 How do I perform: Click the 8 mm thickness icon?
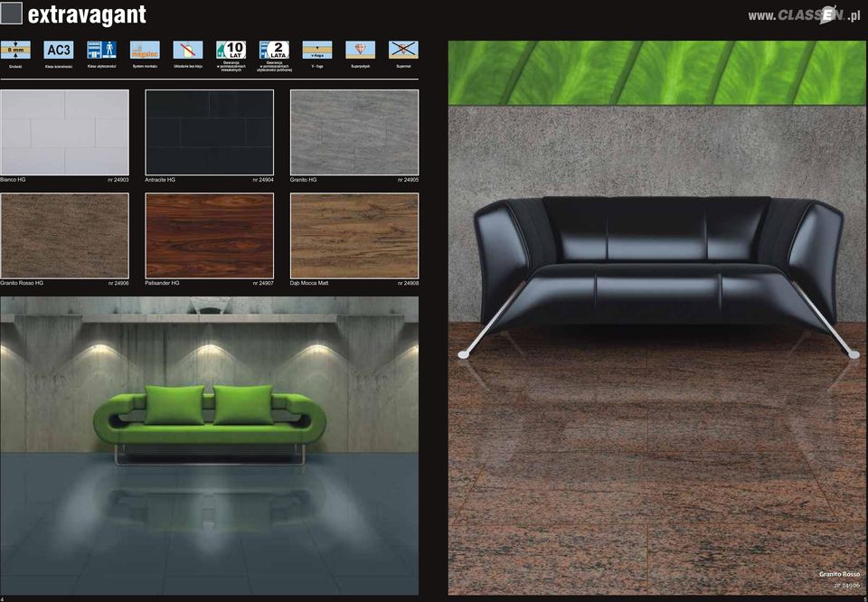[15, 50]
